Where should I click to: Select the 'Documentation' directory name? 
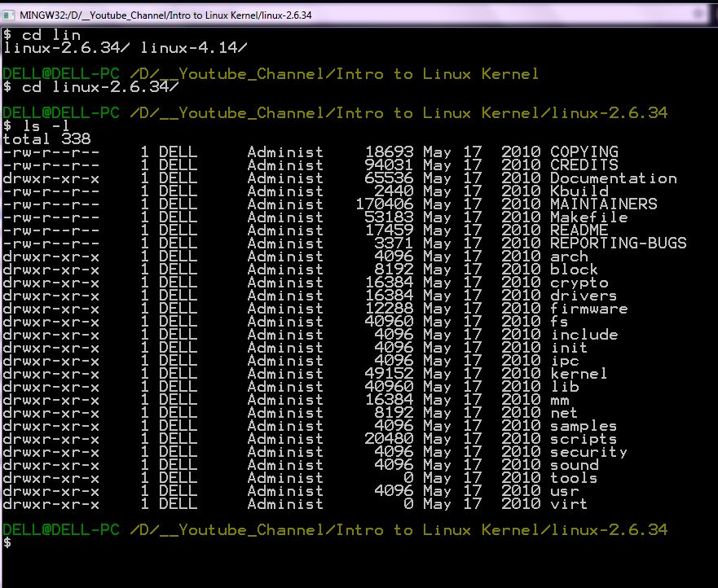click(x=613, y=178)
